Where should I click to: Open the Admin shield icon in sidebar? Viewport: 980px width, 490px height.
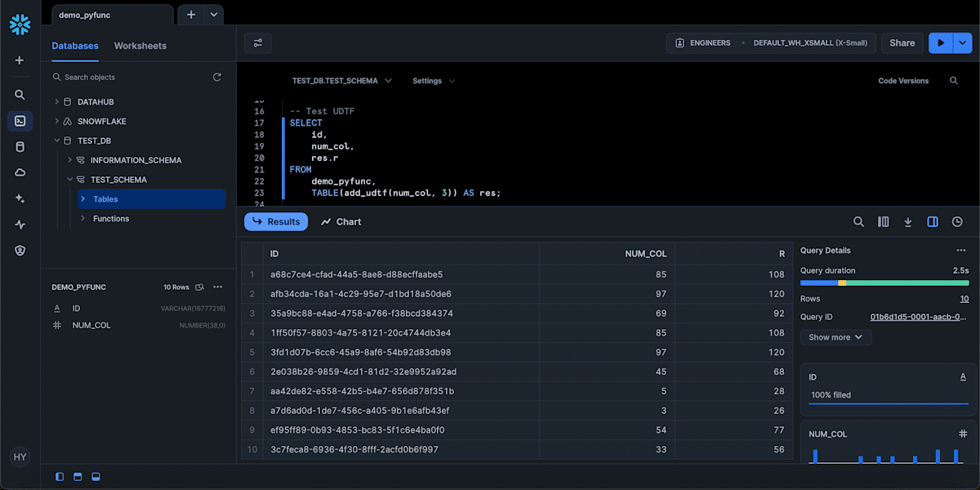(20, 251)
